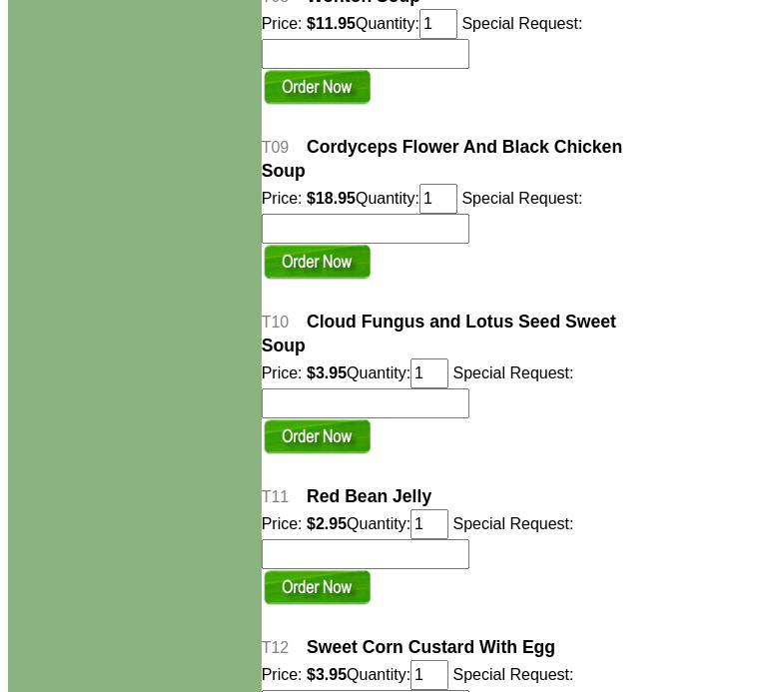Click the Sweet Corn Custard With Egg title
This screenshot has height=692, width=784.
(430, 647)
